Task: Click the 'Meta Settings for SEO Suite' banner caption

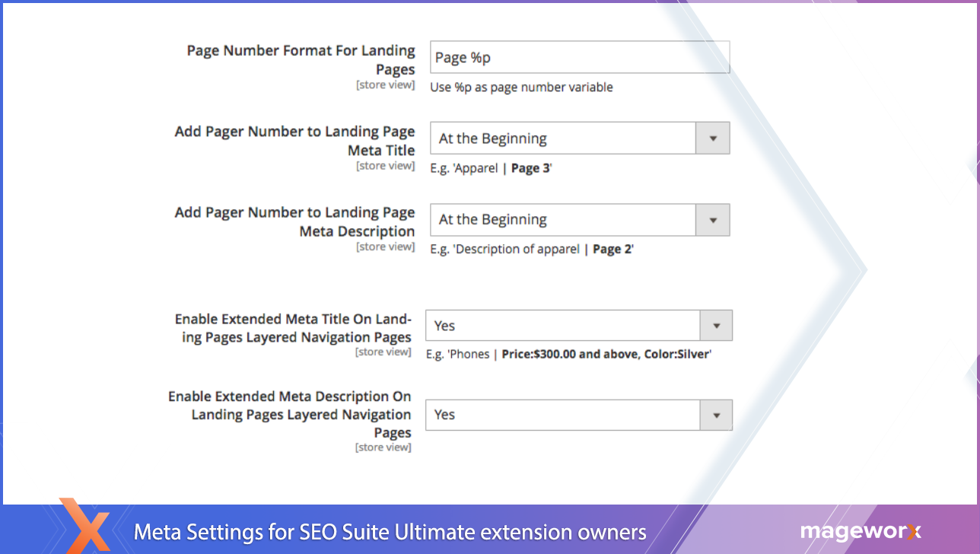Action: 390,532
